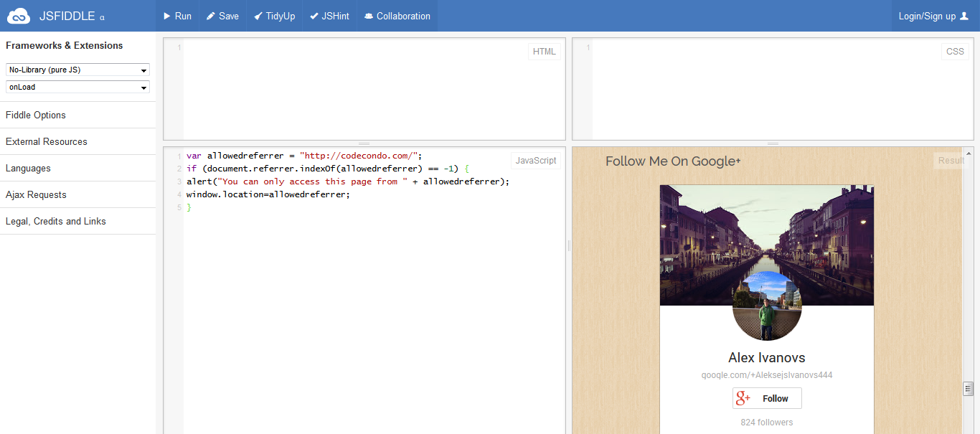Click the name Alex Ivanovs
This screenshot has width=980, height=434.
coord(767,357)
